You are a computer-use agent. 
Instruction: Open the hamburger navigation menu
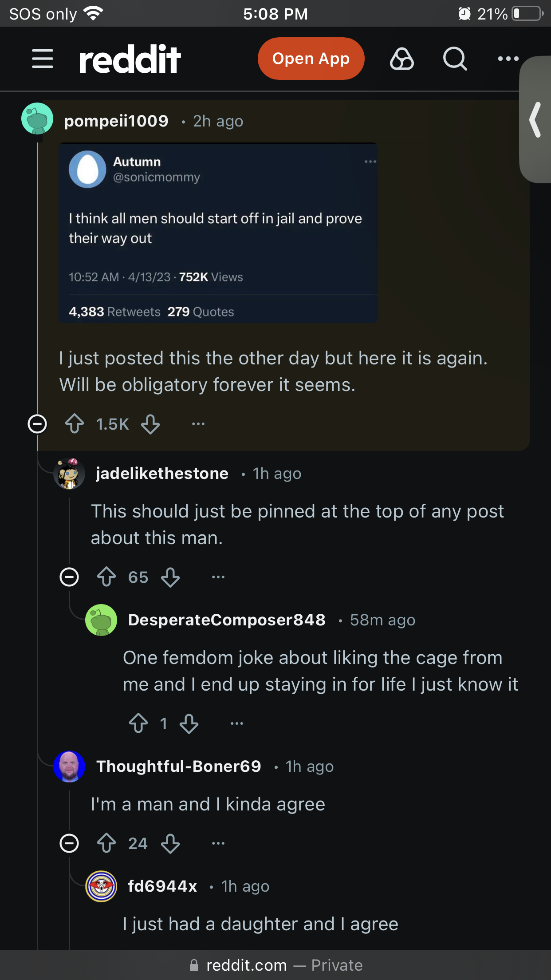[x=43, y=59]
